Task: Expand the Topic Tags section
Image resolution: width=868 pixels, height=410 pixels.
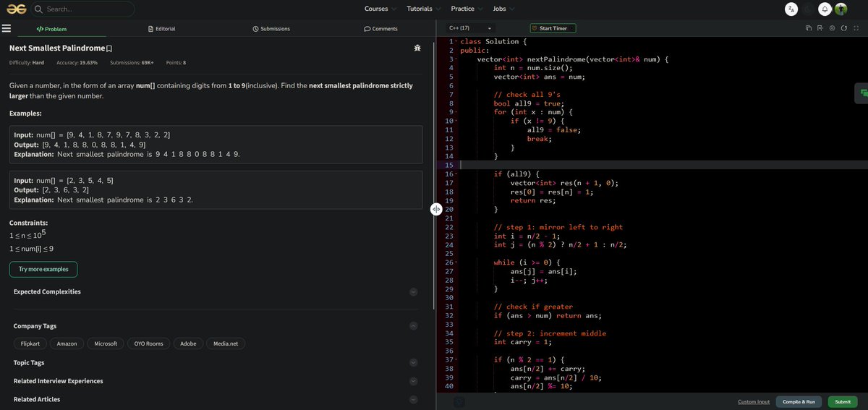Action: [413, 363]
